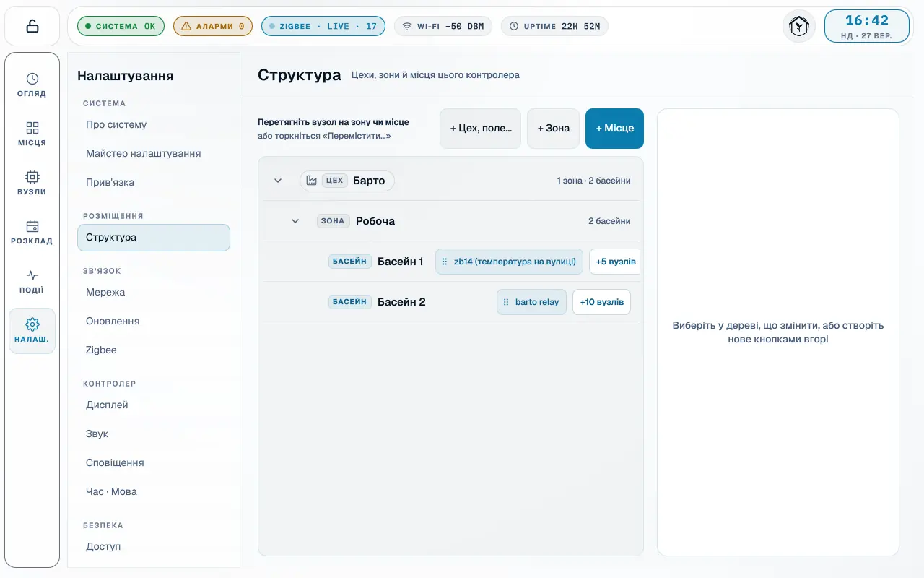Click the unlock padlock icon
The width and height of the screenshot is (924, 578).
coord(32,26)
